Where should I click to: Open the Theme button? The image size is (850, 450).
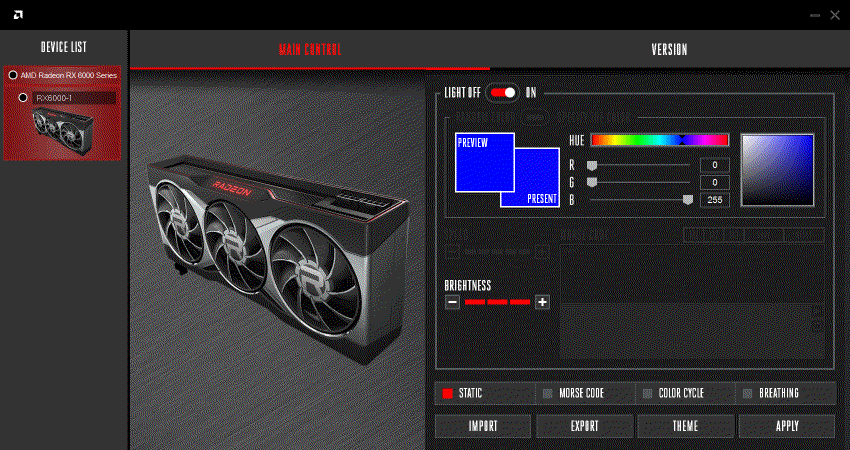point(686,426)
